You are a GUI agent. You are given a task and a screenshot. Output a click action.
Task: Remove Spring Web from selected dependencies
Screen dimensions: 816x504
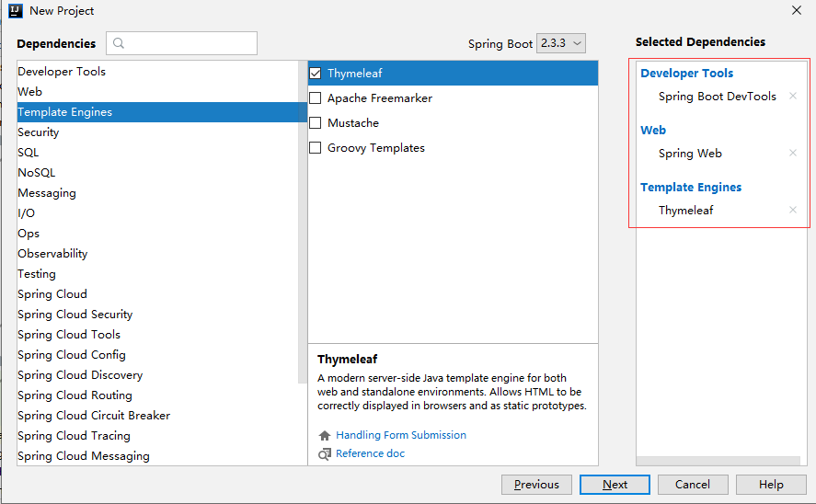point(793,153)
